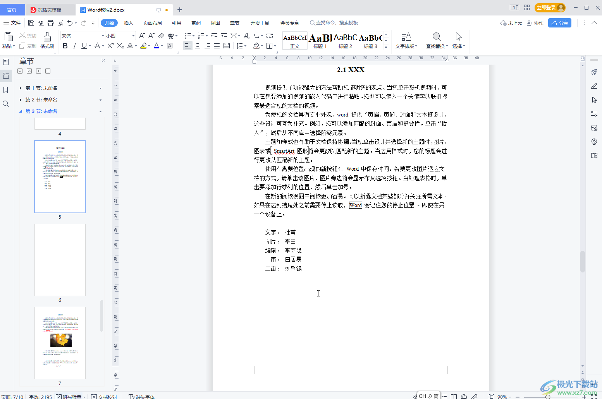Open the quick access toolbar customize dropdown
This screenshot has width=602, height=399.
(93, 23)
